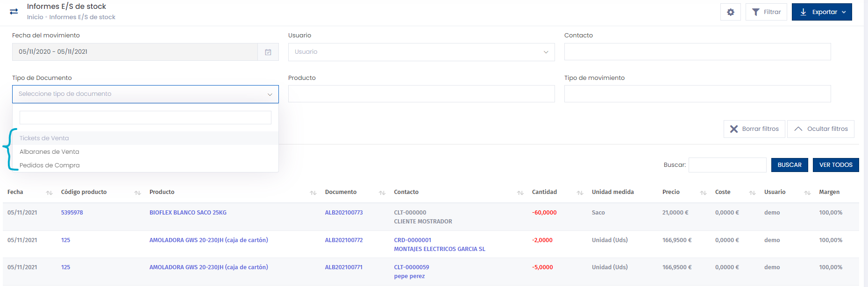The image size is (868, 287).
Task: Follow the Inicio breadcrumb link
Action: point(35,17)
